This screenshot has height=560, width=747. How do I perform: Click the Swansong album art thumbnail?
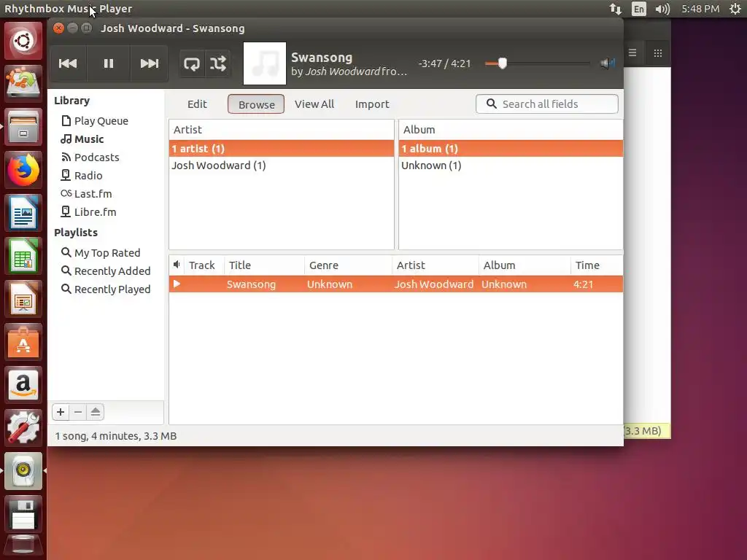tap(265, 63)
